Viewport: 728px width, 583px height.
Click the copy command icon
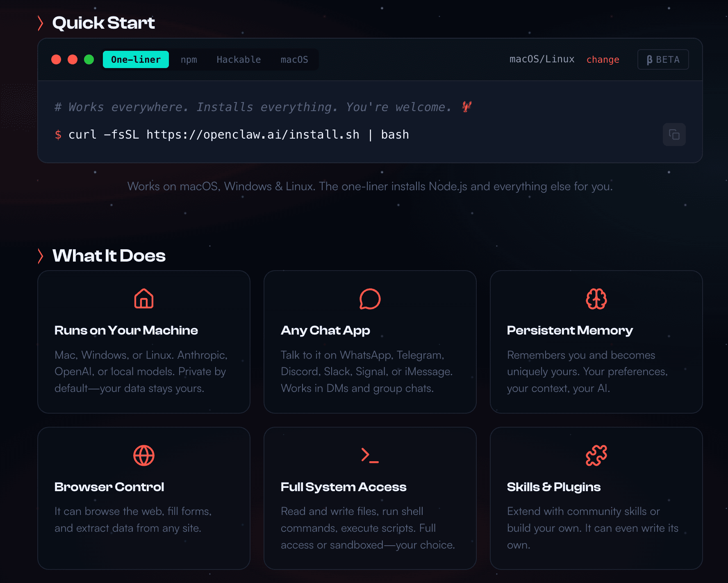click(674, 134)
